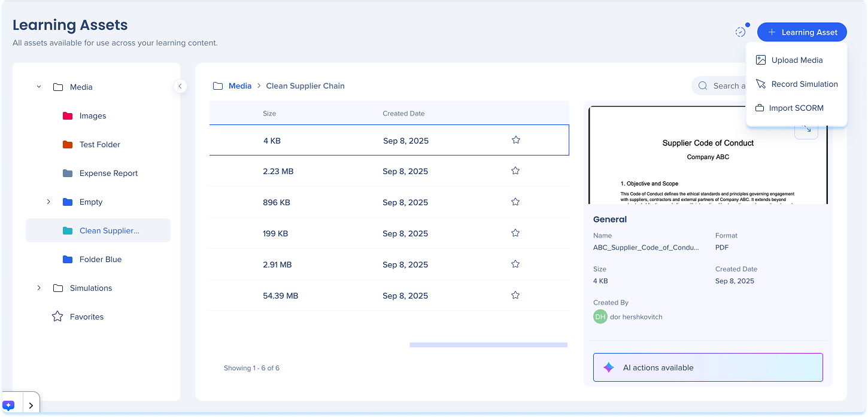Open the AI assistant icon at bottom left
The width and height of the screenshot is (868, 417).
click(x=9, y=405)
